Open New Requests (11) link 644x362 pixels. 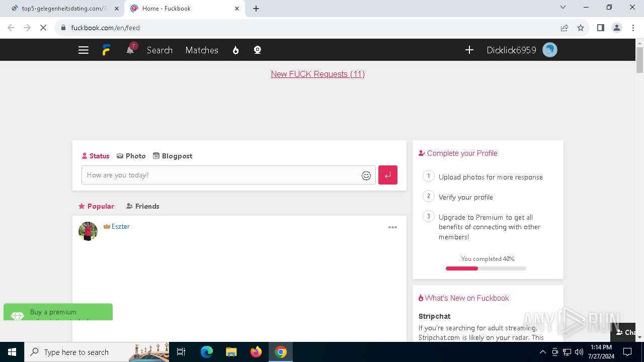click(x=317, y=74)
